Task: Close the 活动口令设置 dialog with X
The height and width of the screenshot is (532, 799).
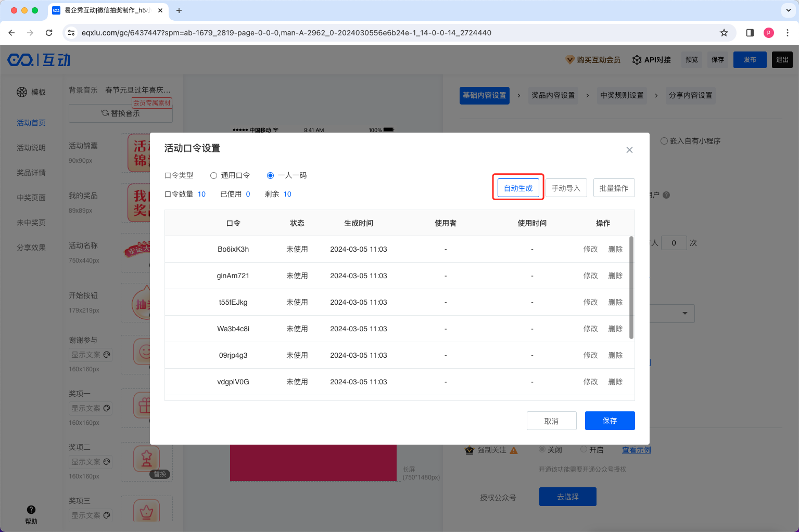Action: point(629,150)
